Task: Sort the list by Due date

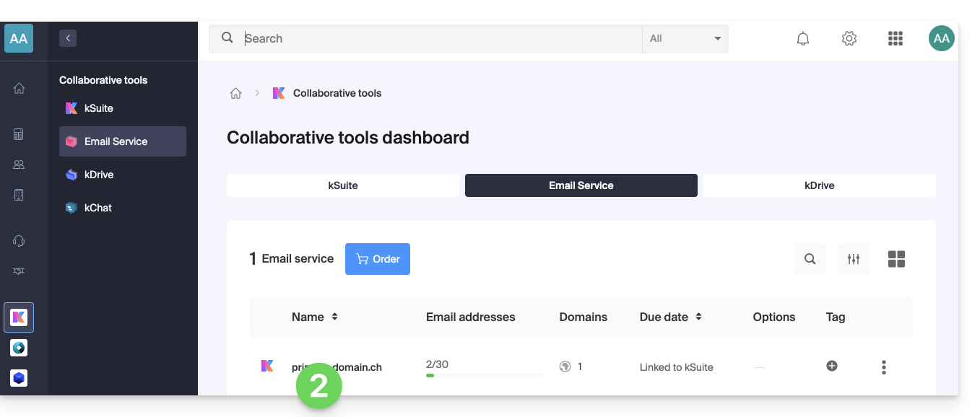Action: pos(698,317)
